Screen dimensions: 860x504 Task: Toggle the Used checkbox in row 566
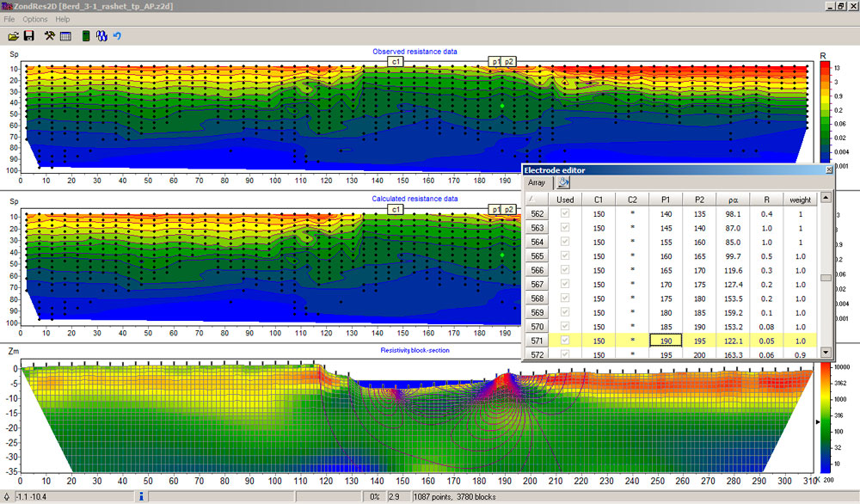pos(565,270)
